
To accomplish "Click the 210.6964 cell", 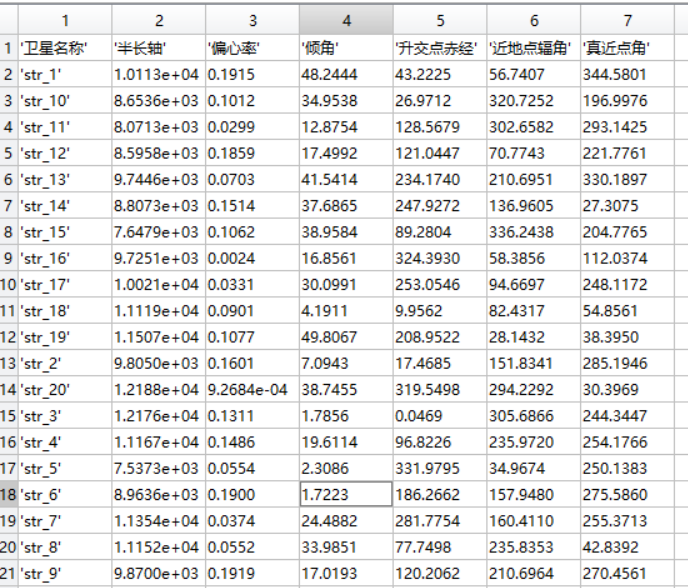I will click(x=534, y=573).
